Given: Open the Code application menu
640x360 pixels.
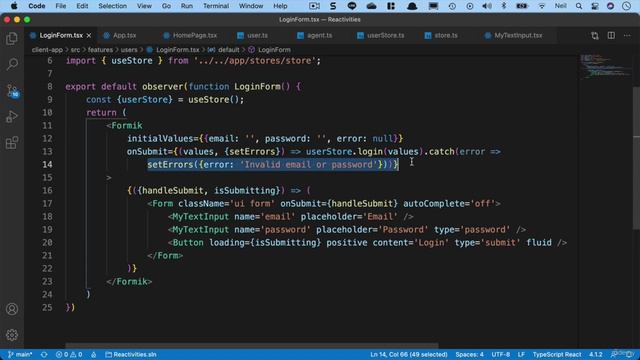Looking at the screenshot, I should click(37, 6).
